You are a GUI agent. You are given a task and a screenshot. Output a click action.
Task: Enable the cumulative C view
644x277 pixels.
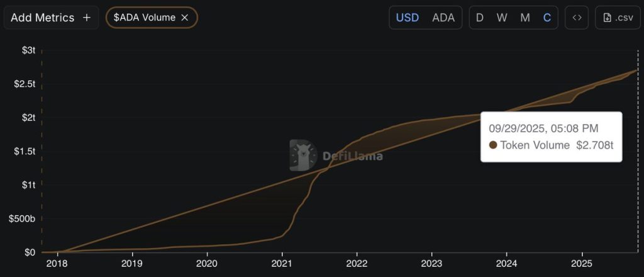click(x=547, y=18)
